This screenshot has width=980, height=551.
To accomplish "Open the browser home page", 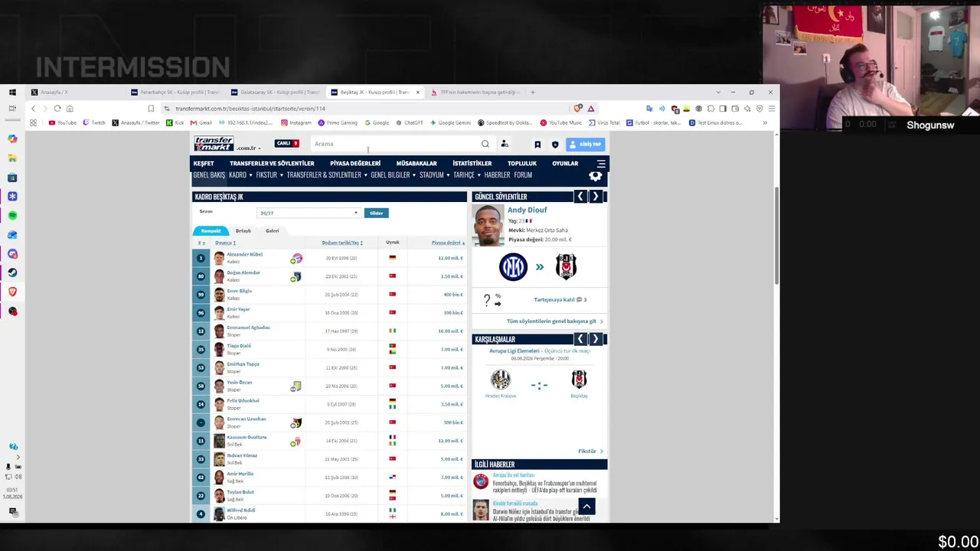I will pyautogui.click(x=70, y=109).
